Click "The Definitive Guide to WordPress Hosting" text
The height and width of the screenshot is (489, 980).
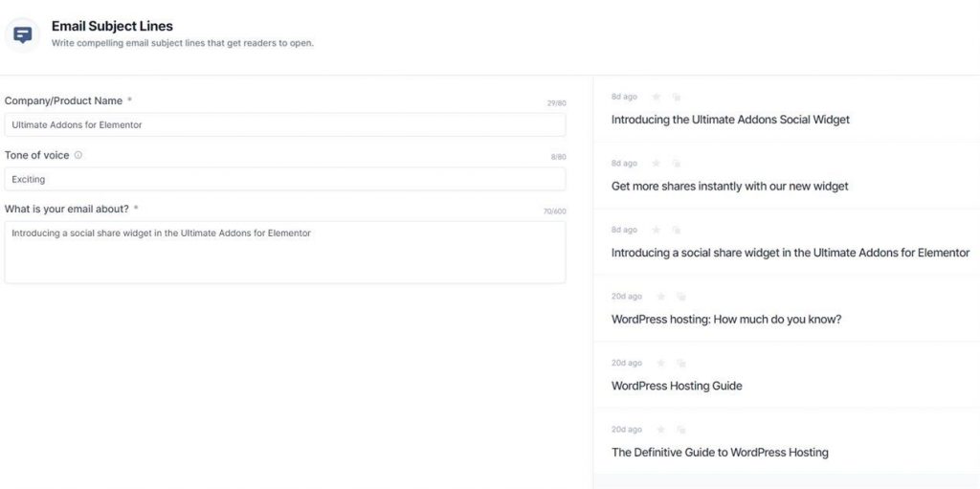click(720, 453)
